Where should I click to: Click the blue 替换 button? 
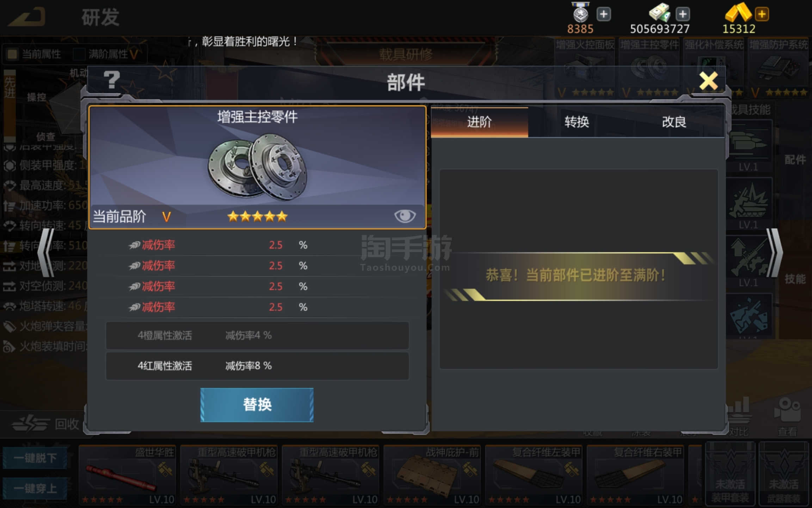[x=257, y=405]
